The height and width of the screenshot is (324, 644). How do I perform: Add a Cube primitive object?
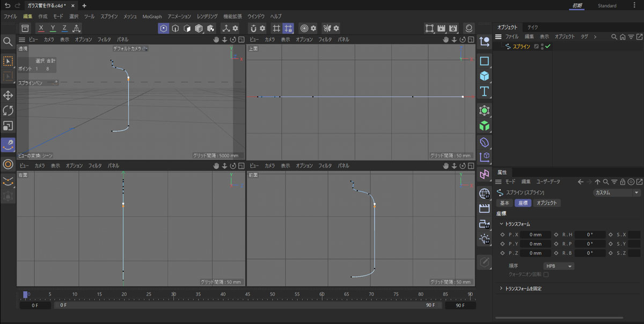click(x=485, y=76)
